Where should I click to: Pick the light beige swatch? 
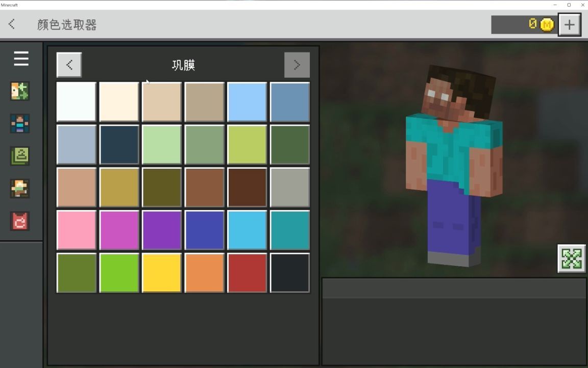tap(162, 102)
